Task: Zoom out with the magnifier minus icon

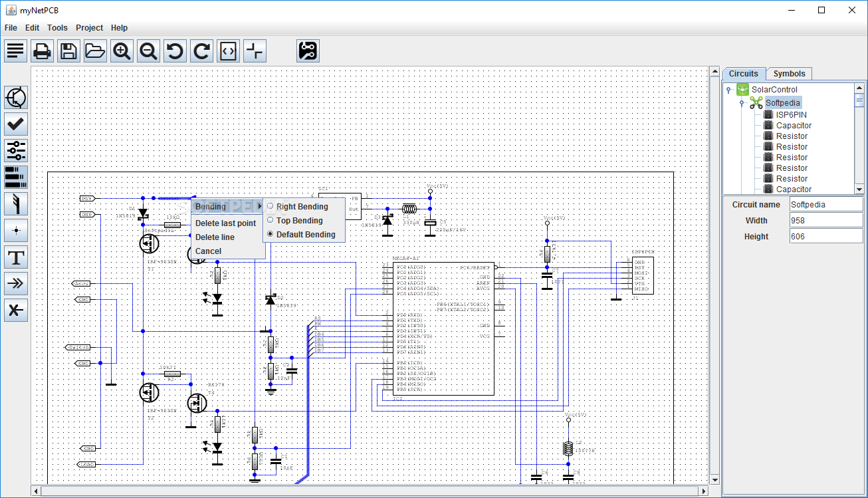Action: click(x=148, y=51)
